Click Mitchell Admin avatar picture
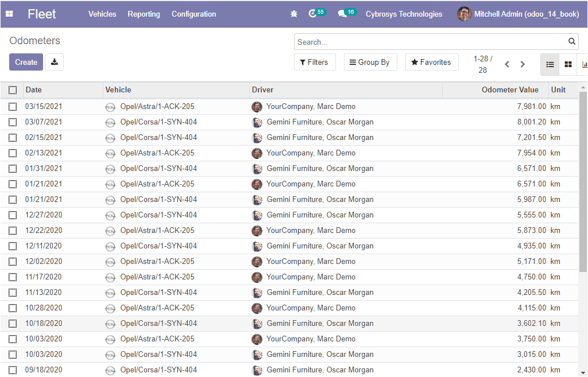The width and height of the screenshot is (588, 377). pos(464,14)
